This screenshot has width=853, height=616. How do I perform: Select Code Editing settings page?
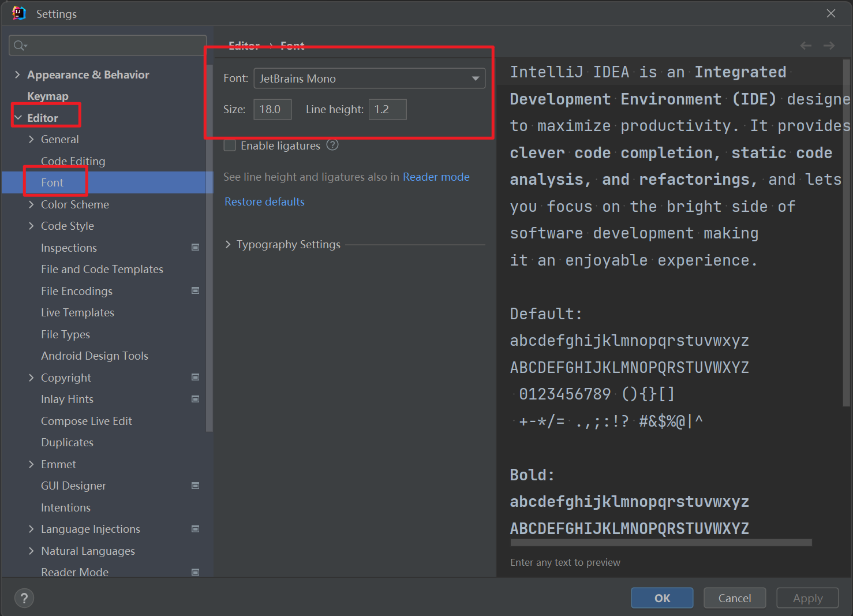point(73,161)
